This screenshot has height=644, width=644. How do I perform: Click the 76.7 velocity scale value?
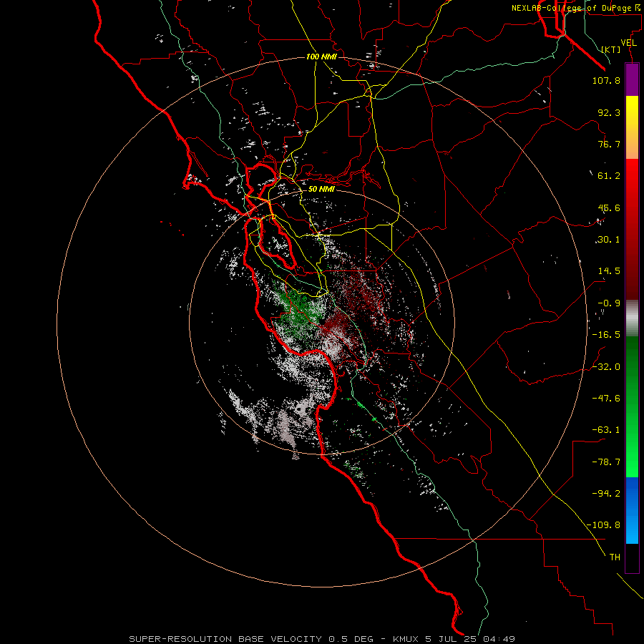(x=609, y=144)
